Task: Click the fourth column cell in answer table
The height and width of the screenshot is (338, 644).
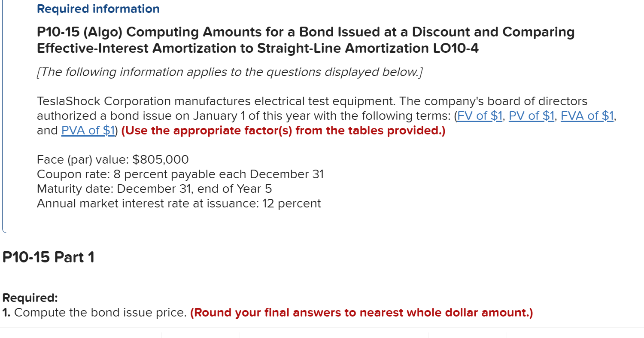Action: click(468, 335)
